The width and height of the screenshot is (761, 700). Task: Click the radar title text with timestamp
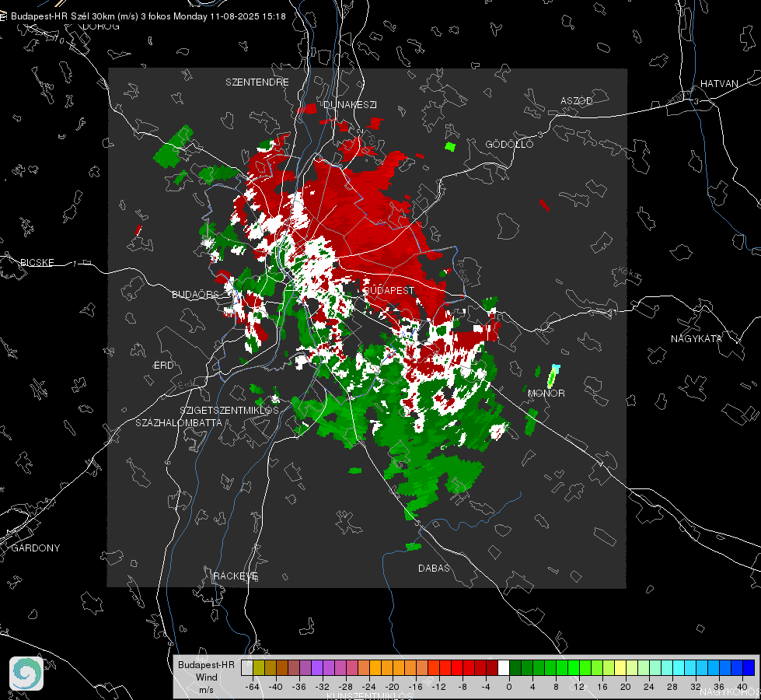(x=148, y=16)
